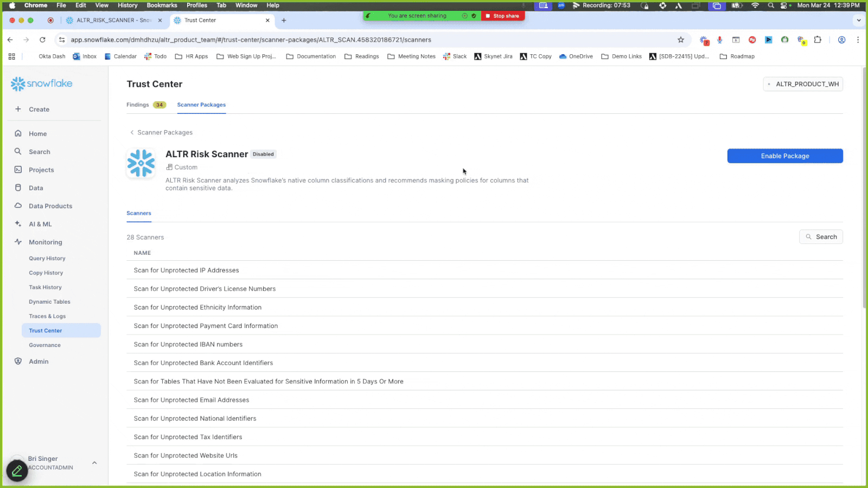Click the Chrome extensions puzzle icon

pos(818,40)
